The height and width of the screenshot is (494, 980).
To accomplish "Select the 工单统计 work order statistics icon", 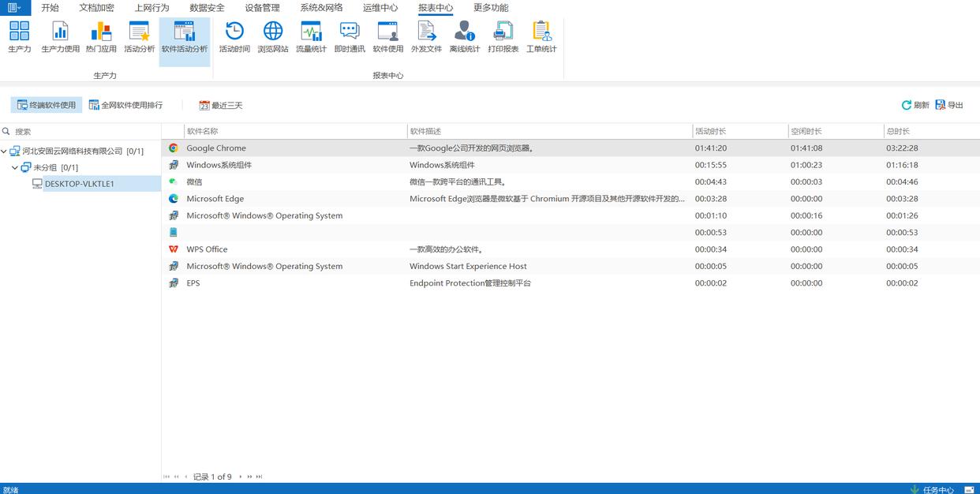I will tap(541, 37).
